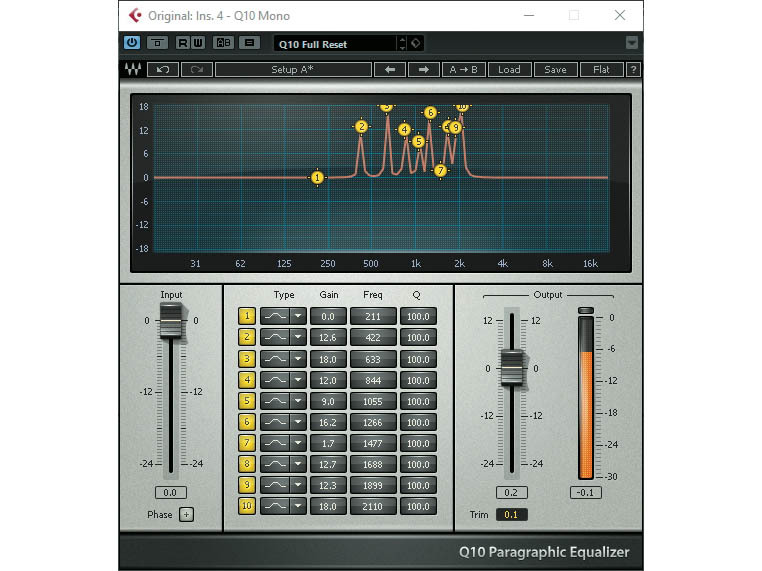Click the input value box showing 0.0

tap(171, 492)
